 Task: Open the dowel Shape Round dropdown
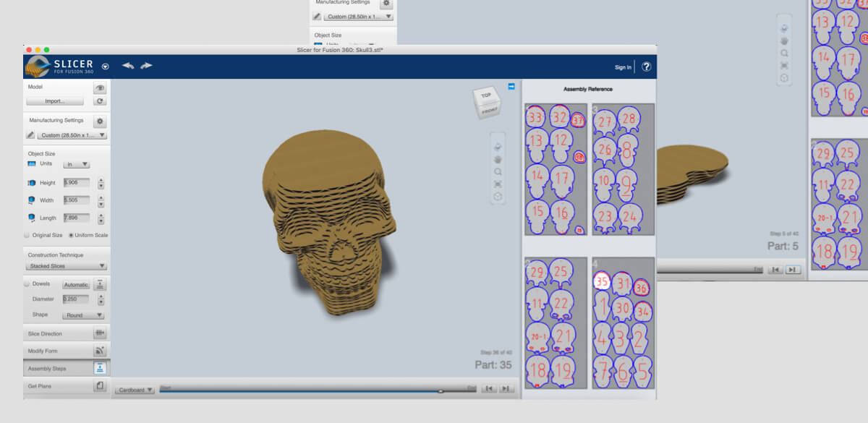pyautogui.click(x=83, y=315)
